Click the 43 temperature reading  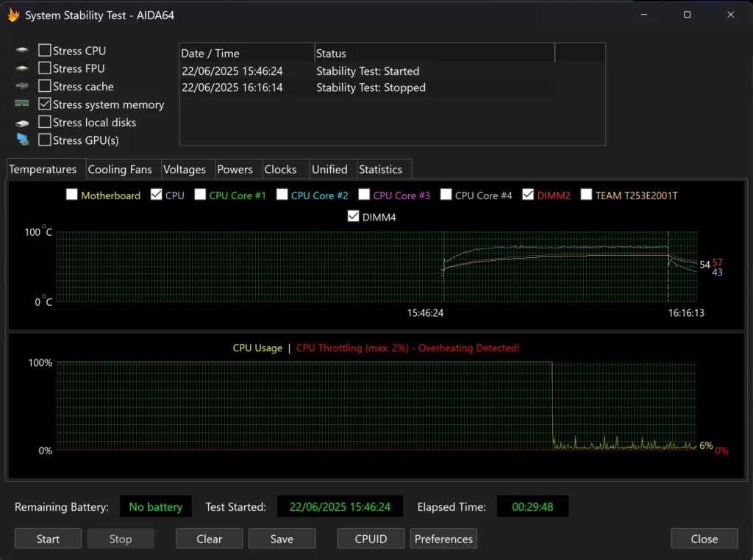(717, 272)
